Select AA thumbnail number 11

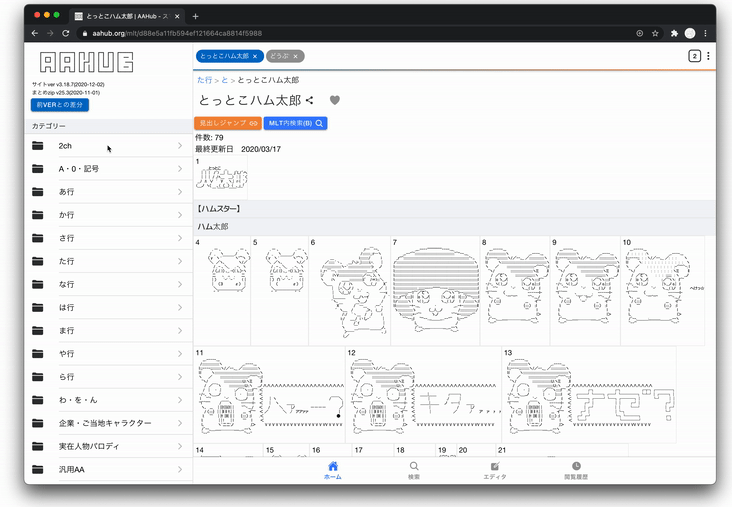pos(269,394)
